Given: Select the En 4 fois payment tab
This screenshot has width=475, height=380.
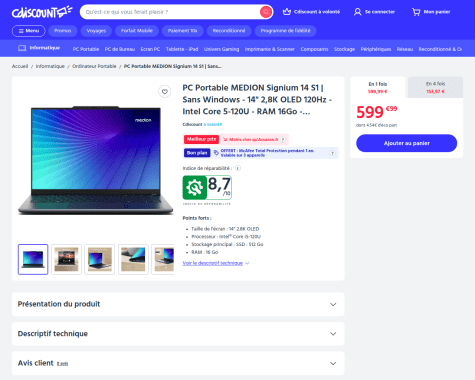Looking at the screenshot, I should click(435, 87).
